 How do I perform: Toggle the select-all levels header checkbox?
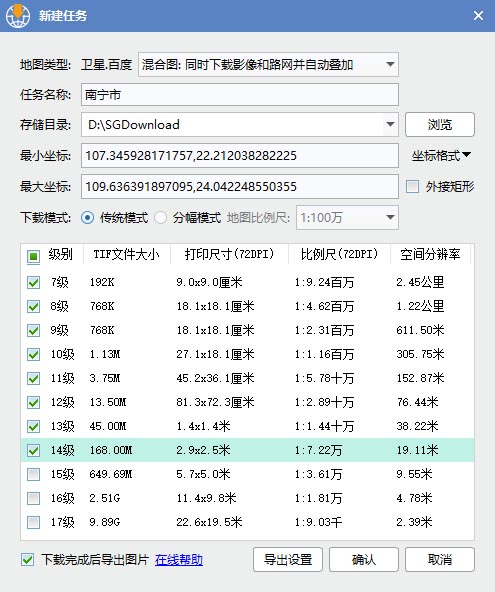point(33,256)
